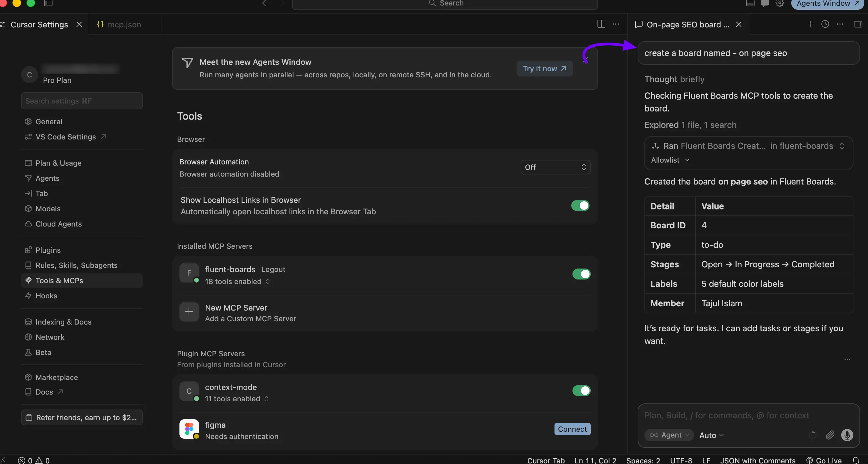Start a new chat with plus icon
Screen dimensions: 868x464
tap(810, 24)
